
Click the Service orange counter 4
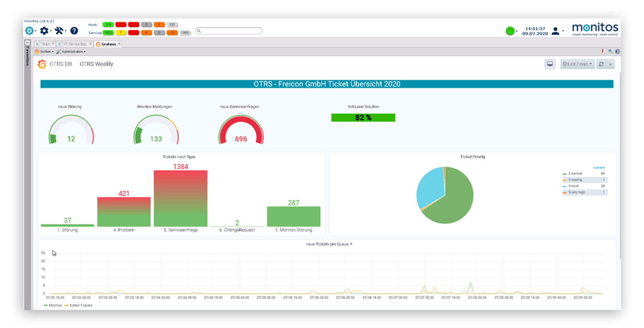click(x=147, y=33)
